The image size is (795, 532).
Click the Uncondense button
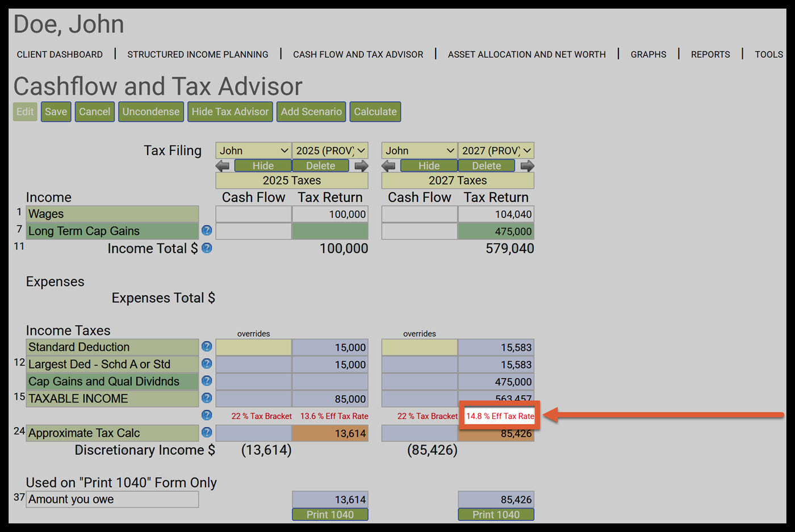coord(151,112)
